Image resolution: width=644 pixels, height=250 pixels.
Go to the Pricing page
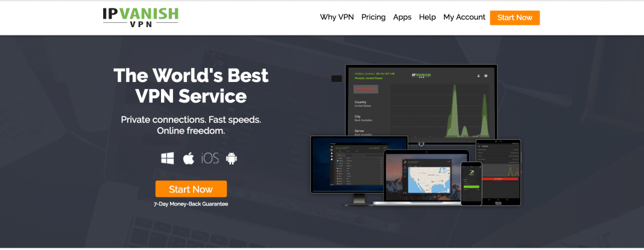(x=373, y=17)
